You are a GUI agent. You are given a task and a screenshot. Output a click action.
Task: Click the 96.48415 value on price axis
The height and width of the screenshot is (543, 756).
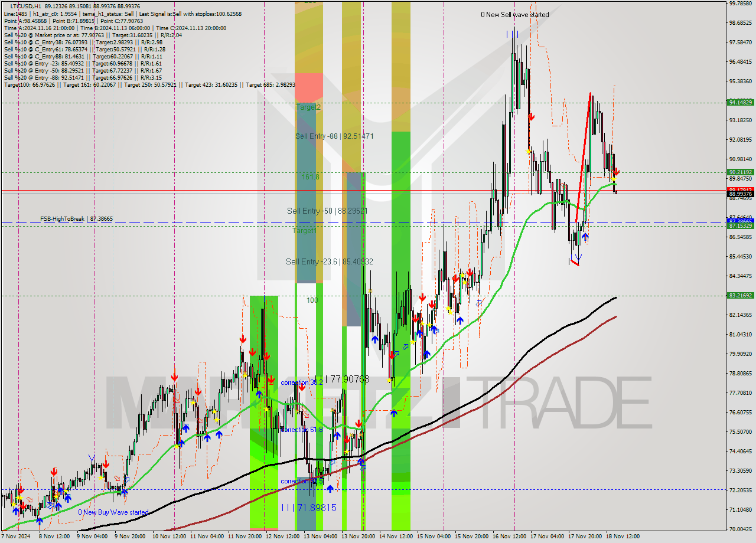pyautogui.click(x=741, y=61)
